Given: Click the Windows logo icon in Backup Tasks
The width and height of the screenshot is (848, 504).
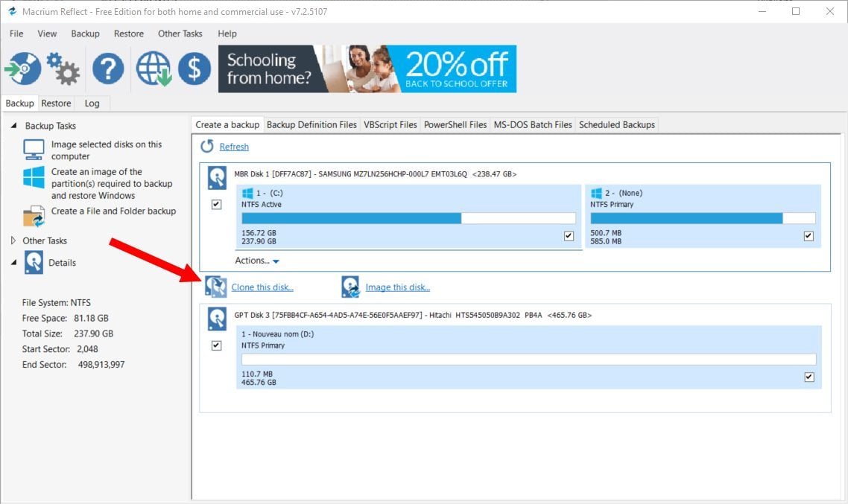Looking at the screenshot, I should 34,177.
